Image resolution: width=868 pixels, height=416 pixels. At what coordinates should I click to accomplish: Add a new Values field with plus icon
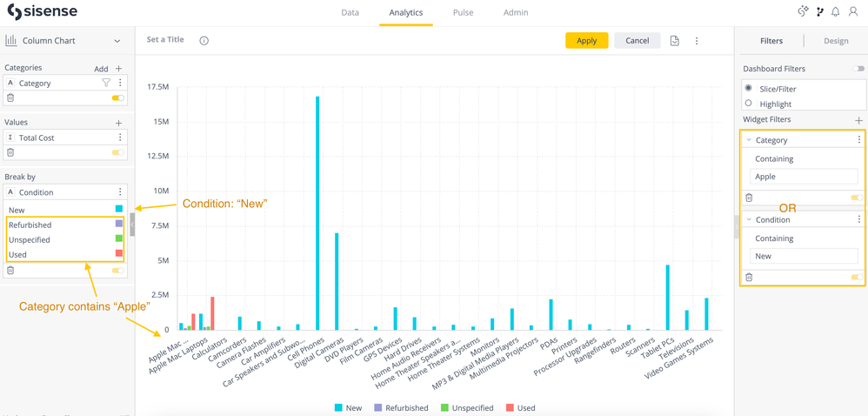click(x=119, y=123)
